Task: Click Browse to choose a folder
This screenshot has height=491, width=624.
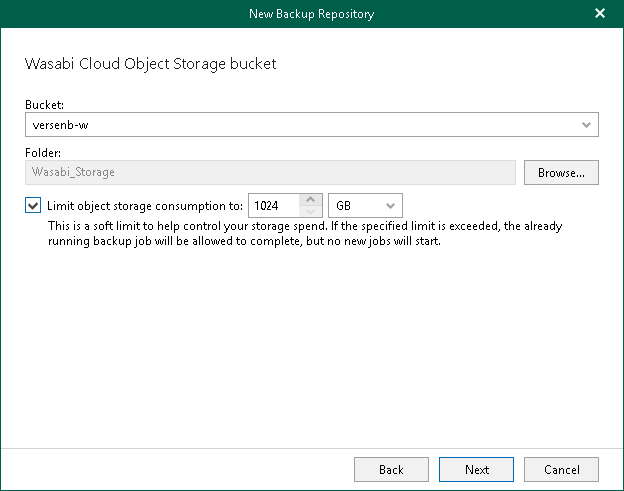Action: click(561, 172)
